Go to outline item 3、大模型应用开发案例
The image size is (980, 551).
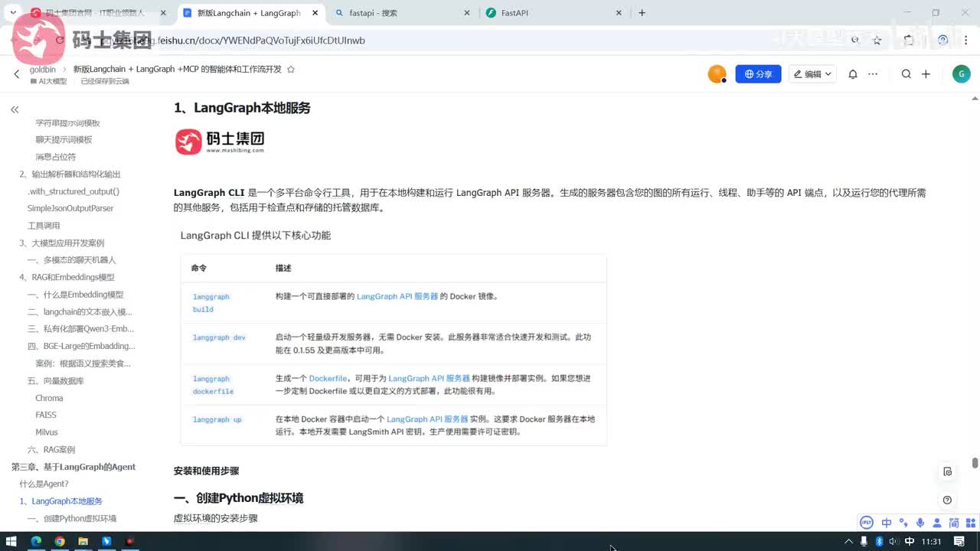pos(61,243)
